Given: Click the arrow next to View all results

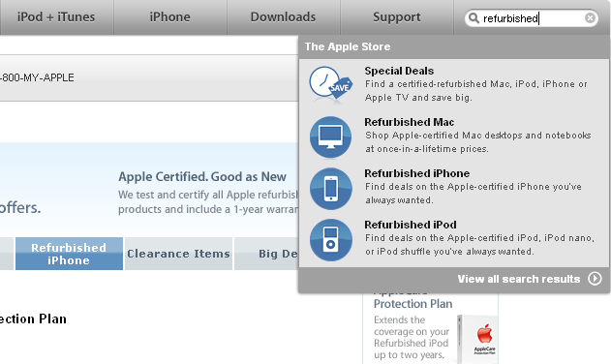Looking at the screenshot, I should click(595, 279).
